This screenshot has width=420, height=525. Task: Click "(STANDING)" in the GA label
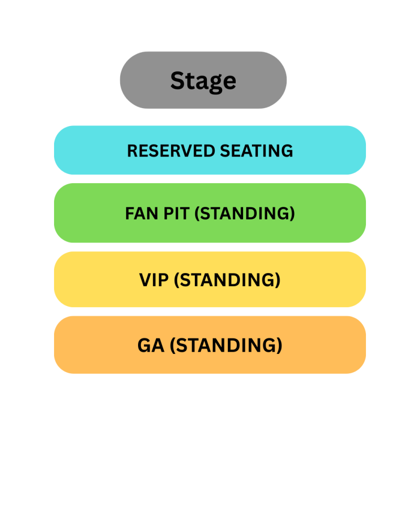click(x=227, y=345)
